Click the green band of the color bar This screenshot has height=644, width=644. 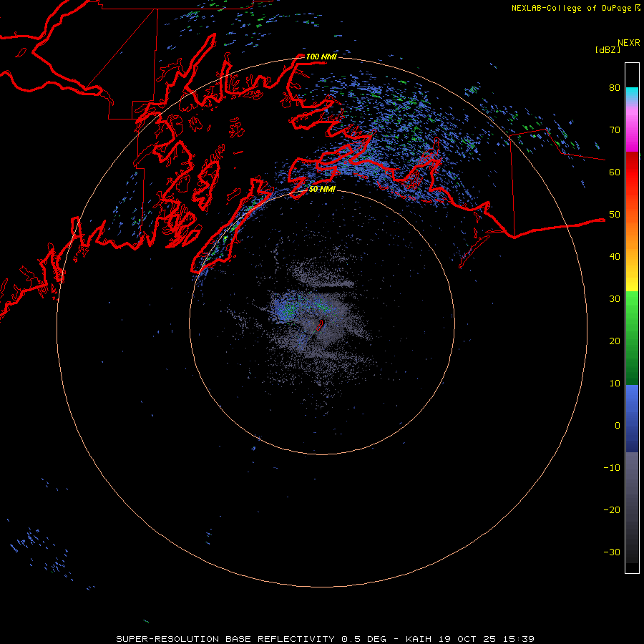pyautogui.click(x=632, y=338)
